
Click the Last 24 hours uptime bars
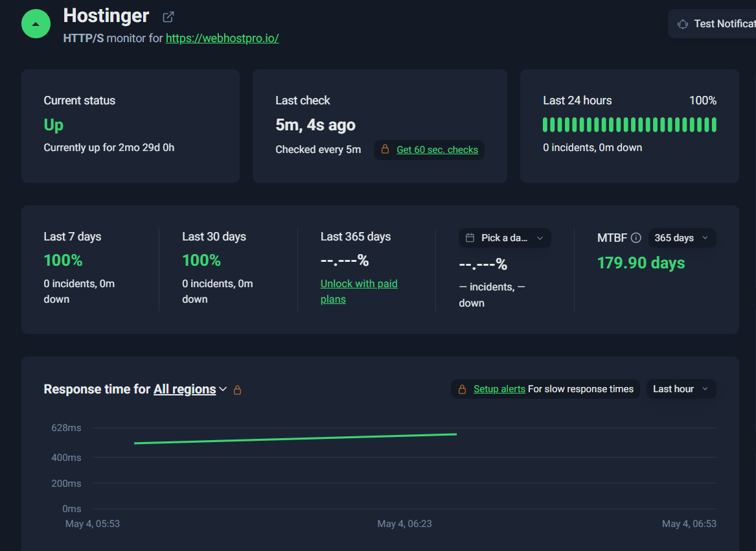(629, 125)
